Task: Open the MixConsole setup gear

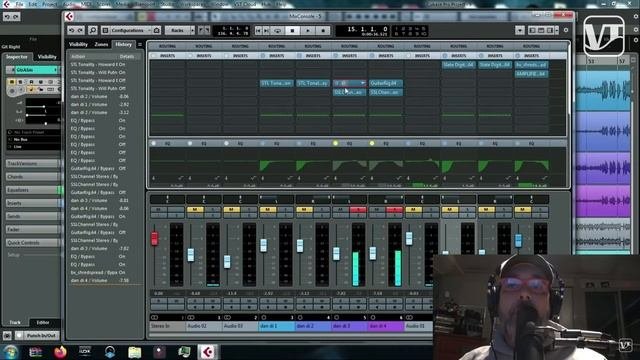Action: tap(566, 30)
